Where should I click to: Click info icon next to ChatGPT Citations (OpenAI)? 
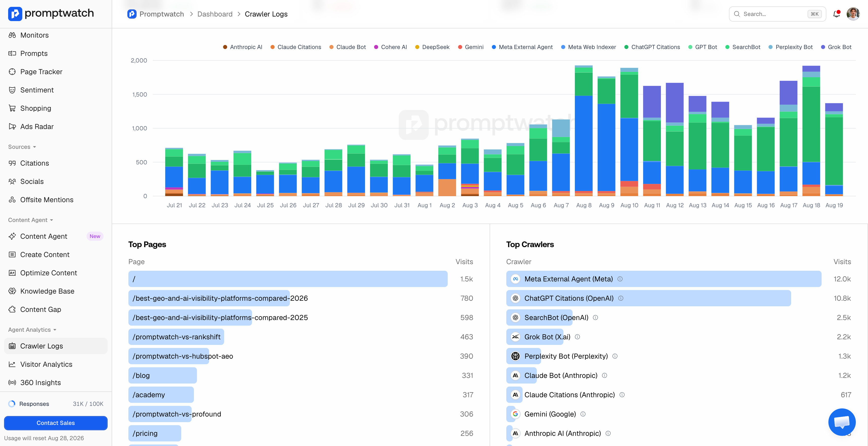point(621,298)
